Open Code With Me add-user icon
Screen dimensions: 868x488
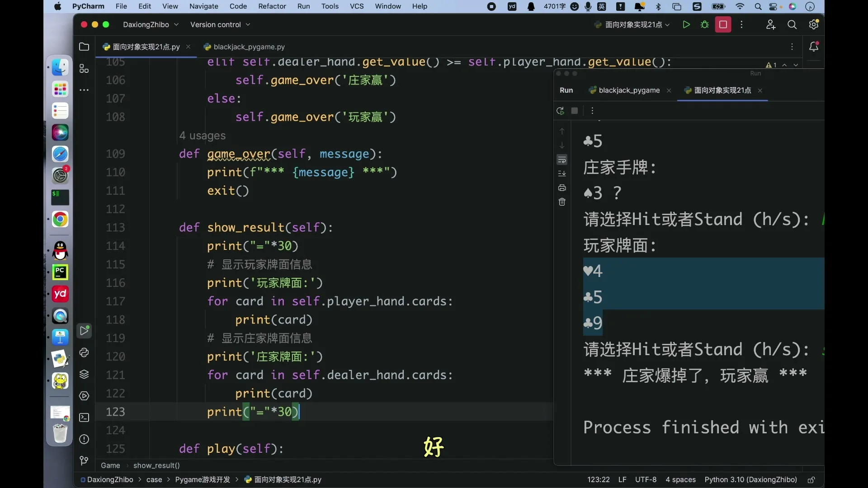[x=771, y=24]
